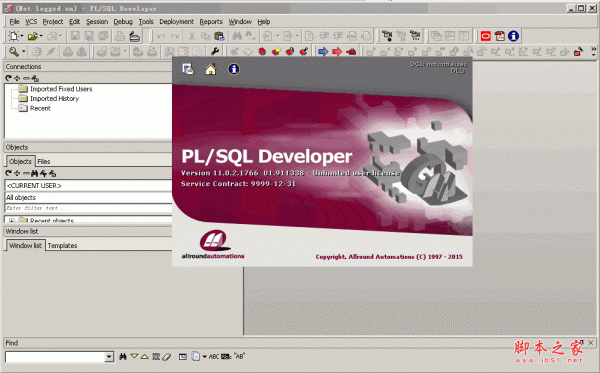Expand the Recent objects tree node
600x373 pixels.
11,221
